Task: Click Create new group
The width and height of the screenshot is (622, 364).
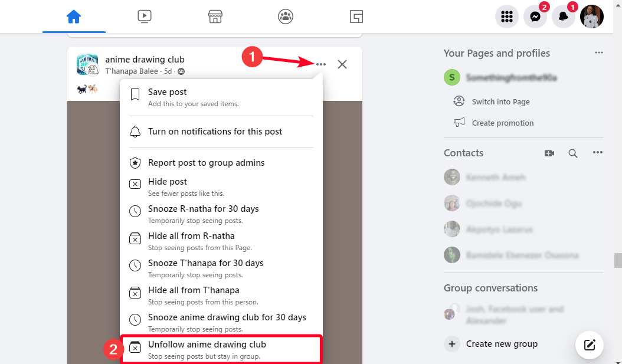Action: tap(501, 344)
